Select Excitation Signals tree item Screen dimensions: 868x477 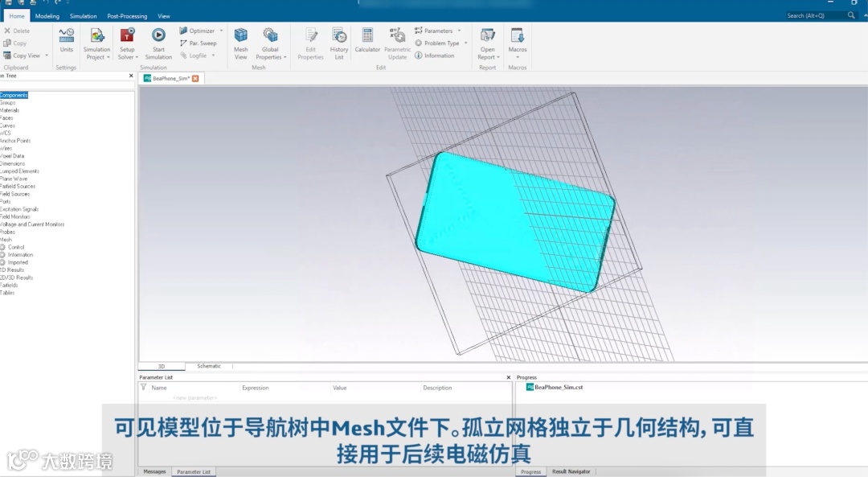[19, 209]
